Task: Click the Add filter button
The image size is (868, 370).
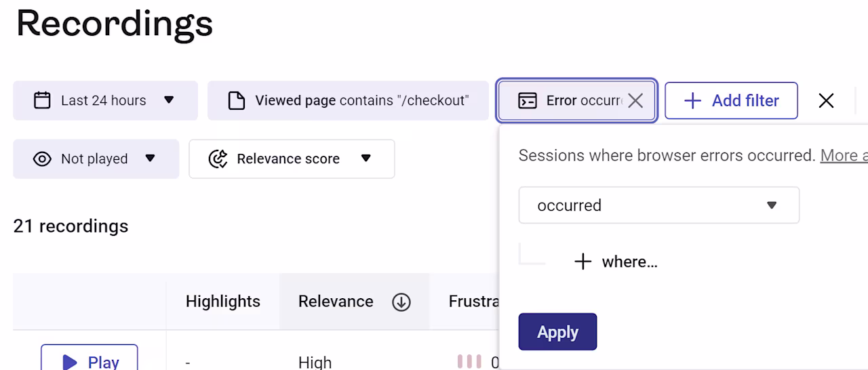Action: pos(731,100)
